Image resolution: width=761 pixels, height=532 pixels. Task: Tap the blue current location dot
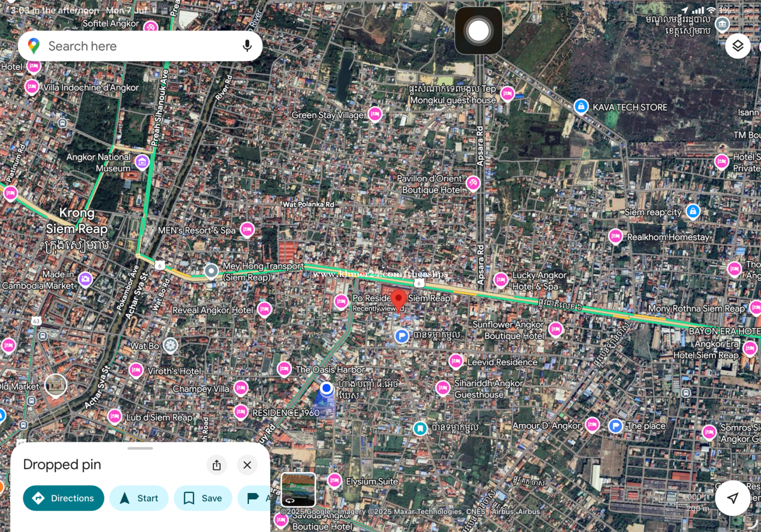327,388
